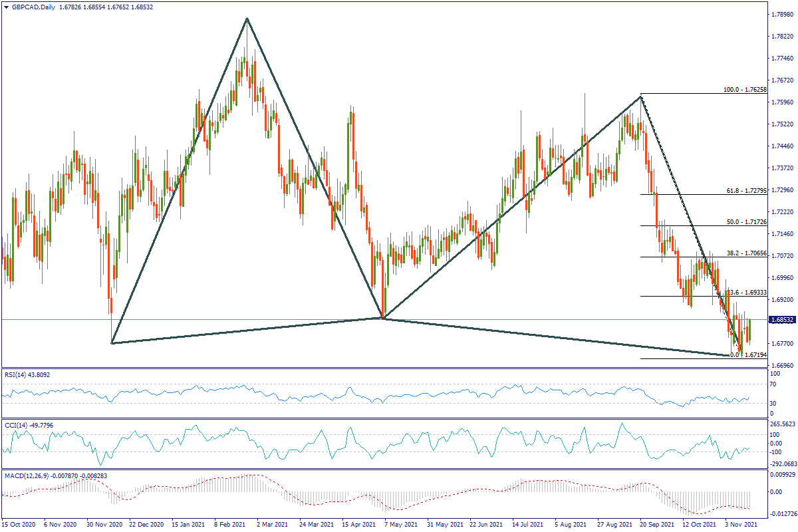798x532 pixels.
Task: Select the 61.8 Fibonacci level at 1.72795
Action: [x=746, y=191]
